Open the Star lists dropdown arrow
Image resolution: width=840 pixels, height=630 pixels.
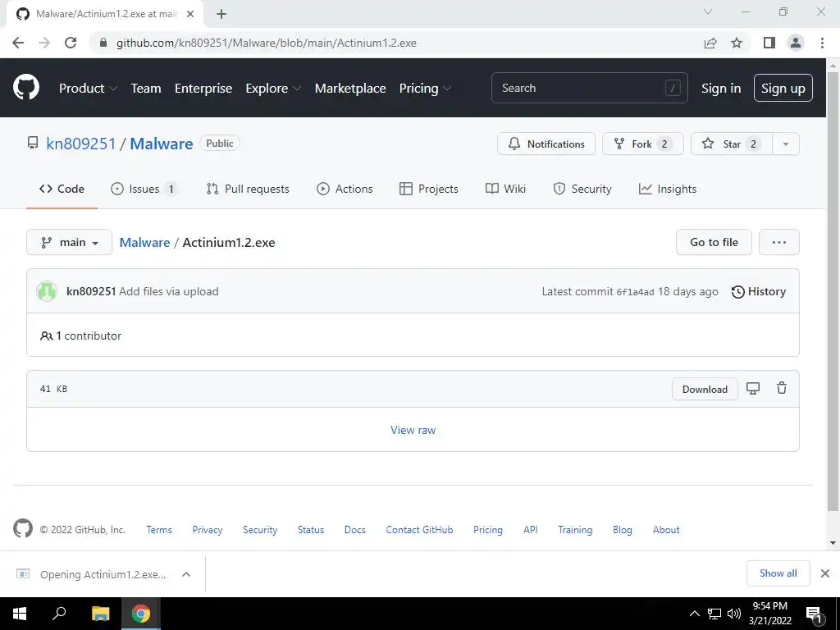(x=785, y=144)
